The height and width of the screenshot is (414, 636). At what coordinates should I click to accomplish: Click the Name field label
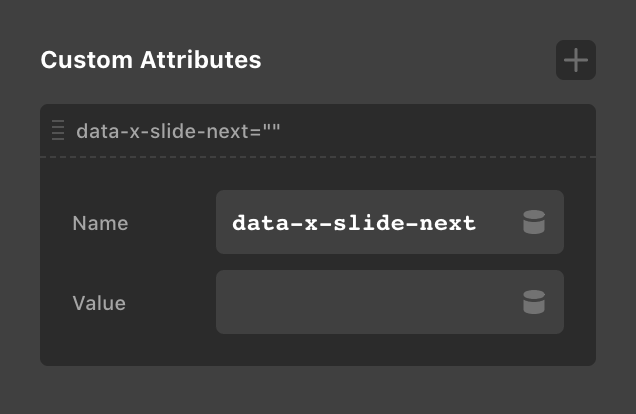pos(101,223)
